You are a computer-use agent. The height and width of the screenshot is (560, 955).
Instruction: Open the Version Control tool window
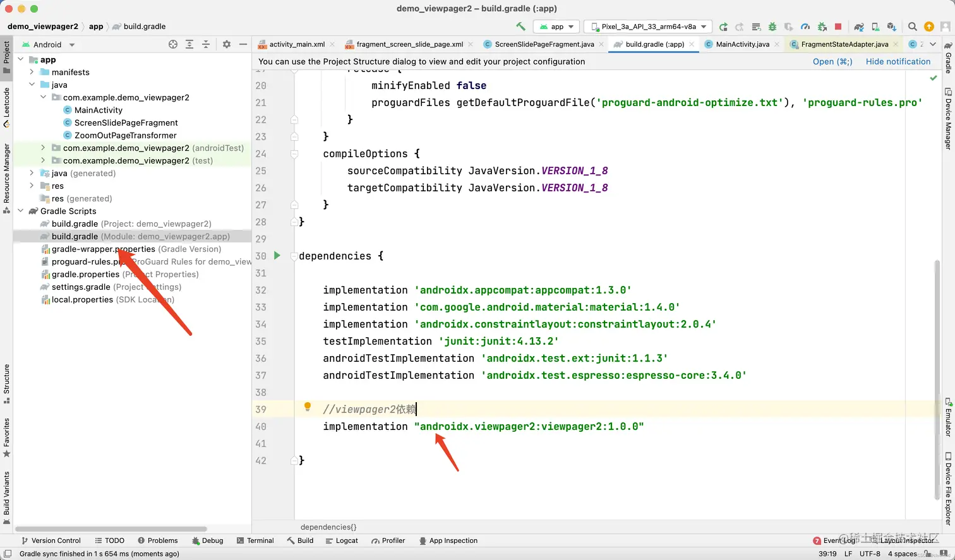pyautogui.click(x=51, y=540)
